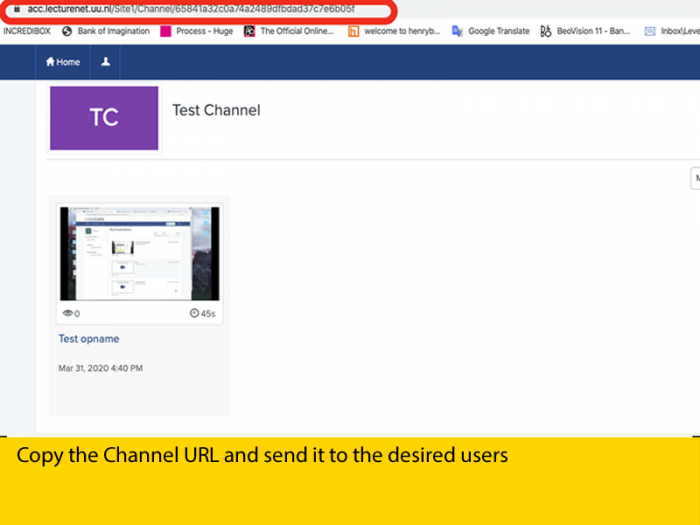Click the Google Translate bookmark icon
Viewport: 700px width, 525px height.
[x=457, y=31]
